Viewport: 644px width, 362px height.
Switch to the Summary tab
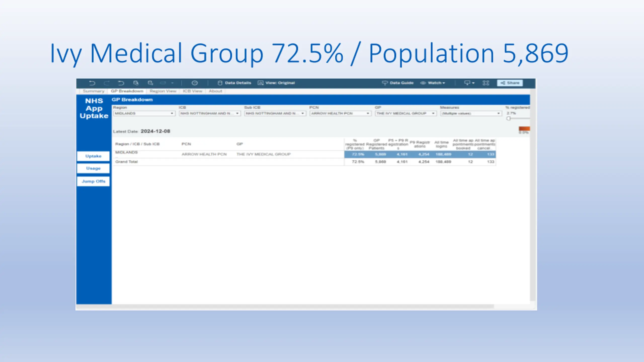(93, 91)
